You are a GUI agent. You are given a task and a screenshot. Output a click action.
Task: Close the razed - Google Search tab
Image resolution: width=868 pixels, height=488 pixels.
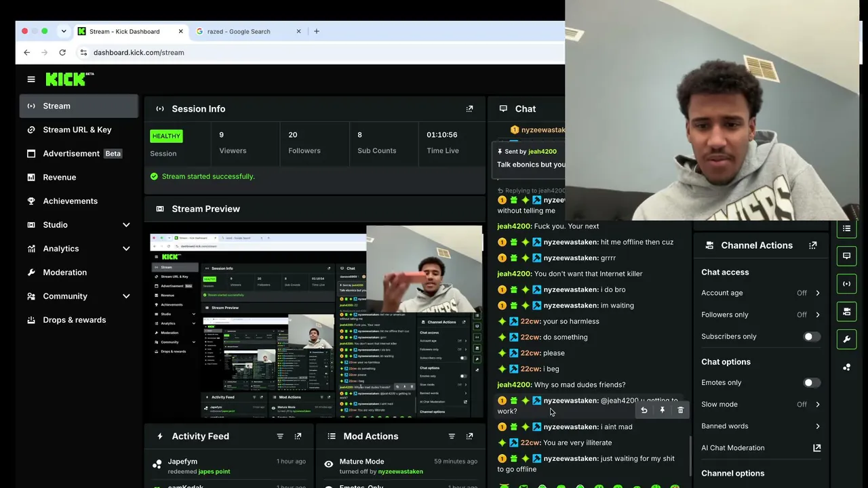tap(298, 31)
